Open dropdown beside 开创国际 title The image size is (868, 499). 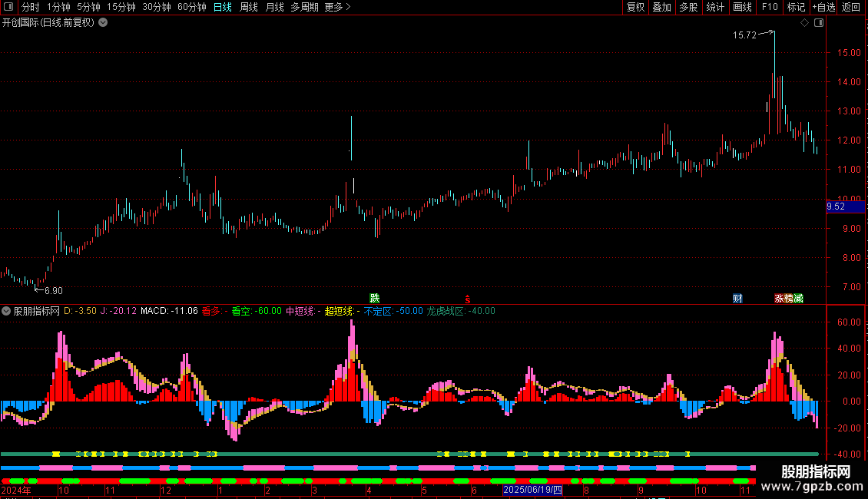103,23
